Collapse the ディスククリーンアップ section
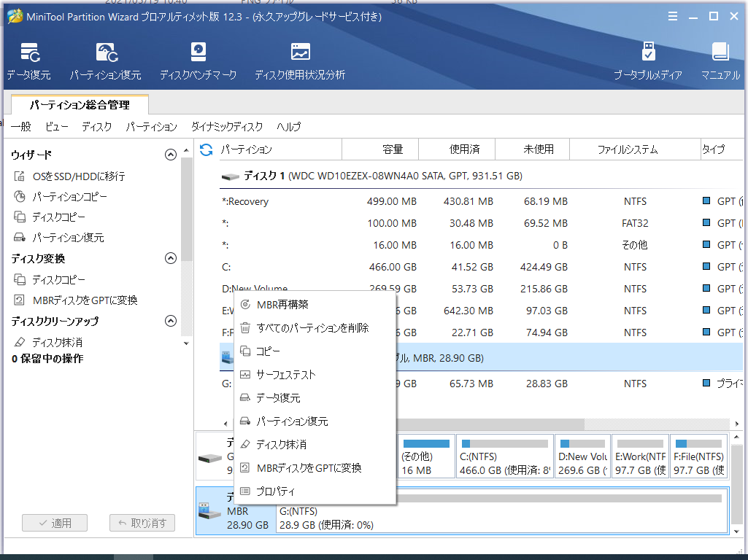Viewport: 748px width, 560px height. (x=171, y=321)
